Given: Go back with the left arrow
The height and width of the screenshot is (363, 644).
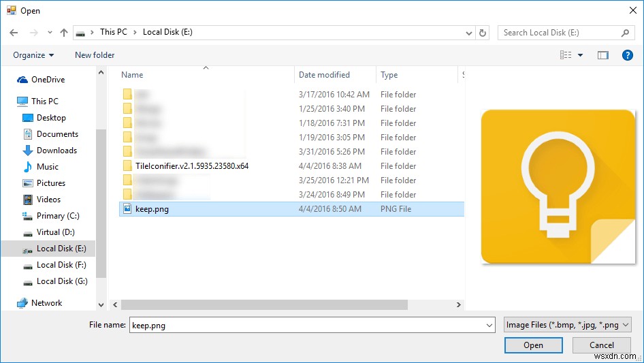Looking at the screenshot, I should (x=14, y=33).
